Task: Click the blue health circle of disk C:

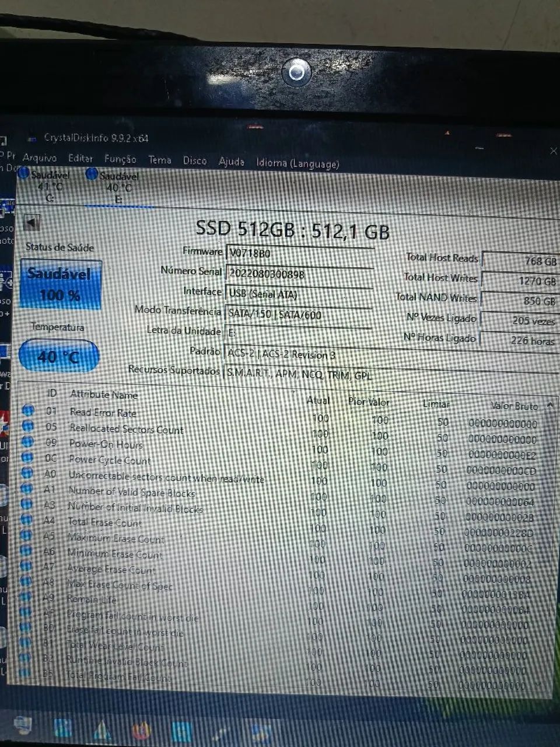Action: click(x=24, y=173)
